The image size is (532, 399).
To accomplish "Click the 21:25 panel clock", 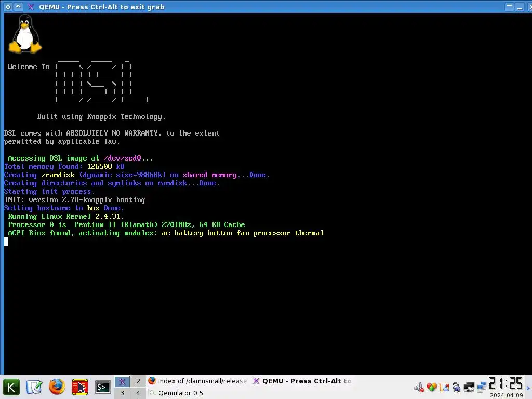I will coord(506,383).
